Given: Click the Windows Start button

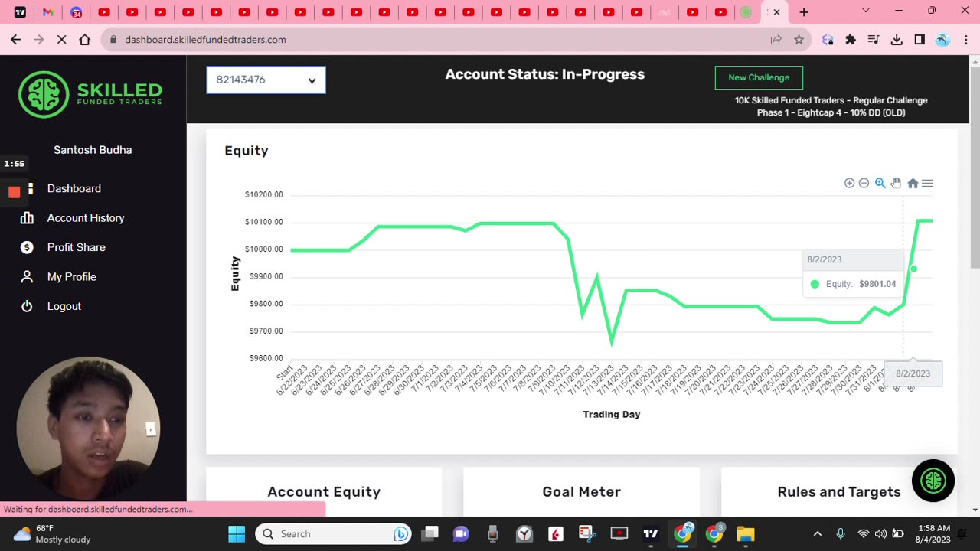Looking at the screenshot, I should click(x=237, y=533).
